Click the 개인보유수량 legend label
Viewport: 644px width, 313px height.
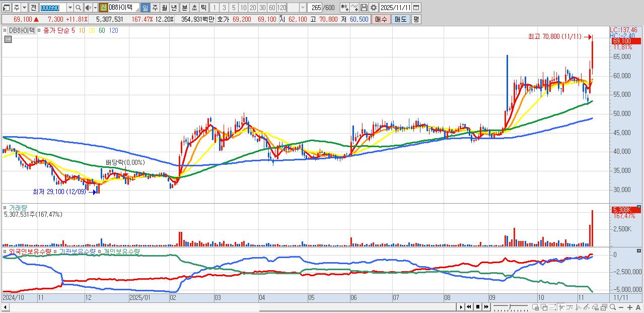[x=121, y=251]
